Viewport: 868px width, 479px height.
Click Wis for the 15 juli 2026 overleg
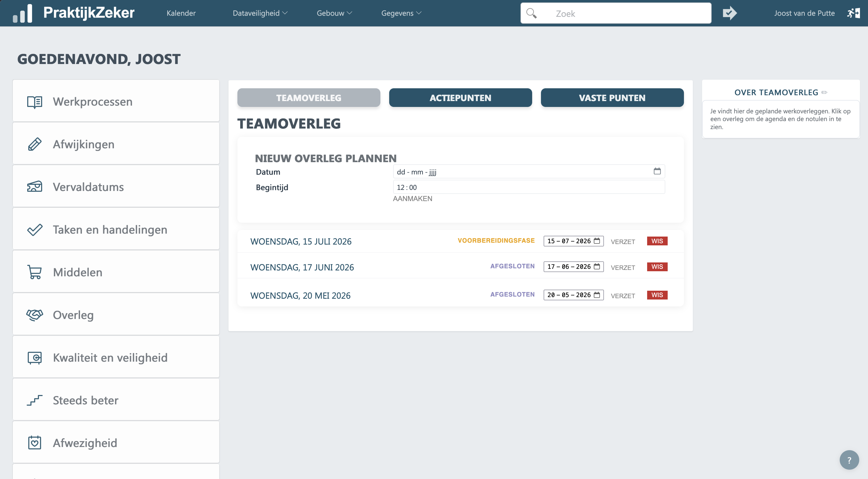point(657,241)
